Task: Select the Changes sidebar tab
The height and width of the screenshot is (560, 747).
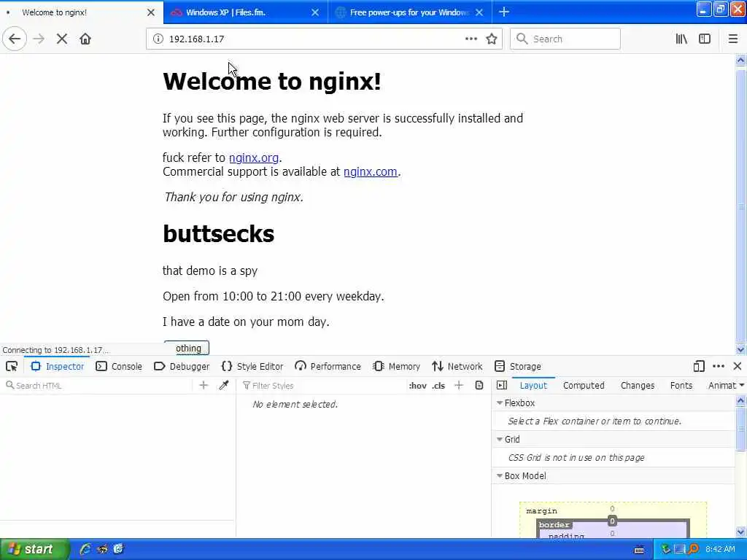Action: [x=638, y=385]
